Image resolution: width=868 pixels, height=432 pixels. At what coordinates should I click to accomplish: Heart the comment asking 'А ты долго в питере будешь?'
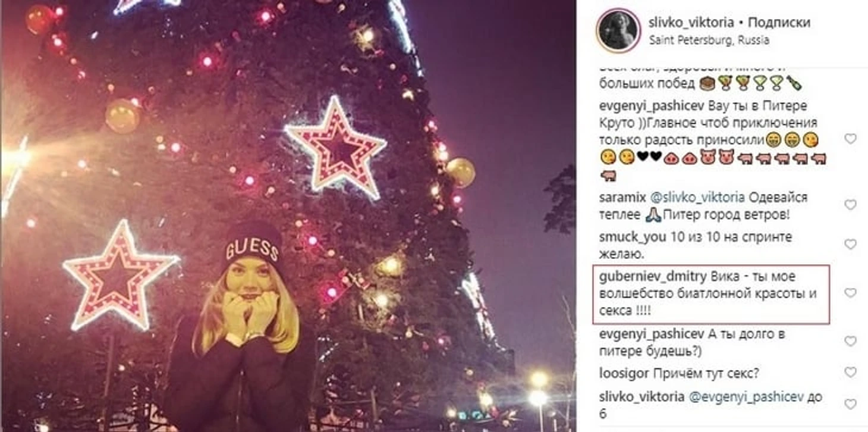click(x=850, y=342)
